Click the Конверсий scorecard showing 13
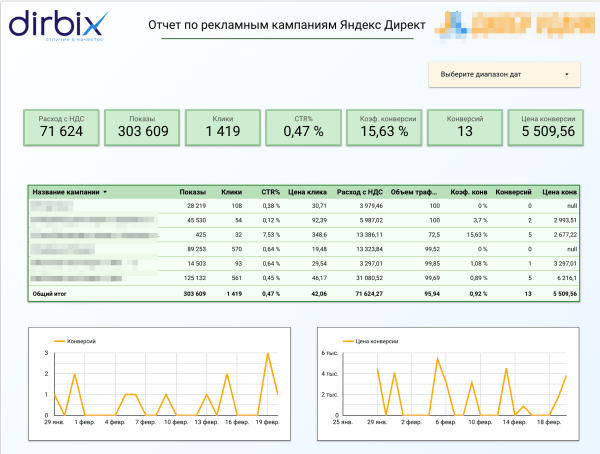This screenshot has height=454, width=600. [465, 125]
